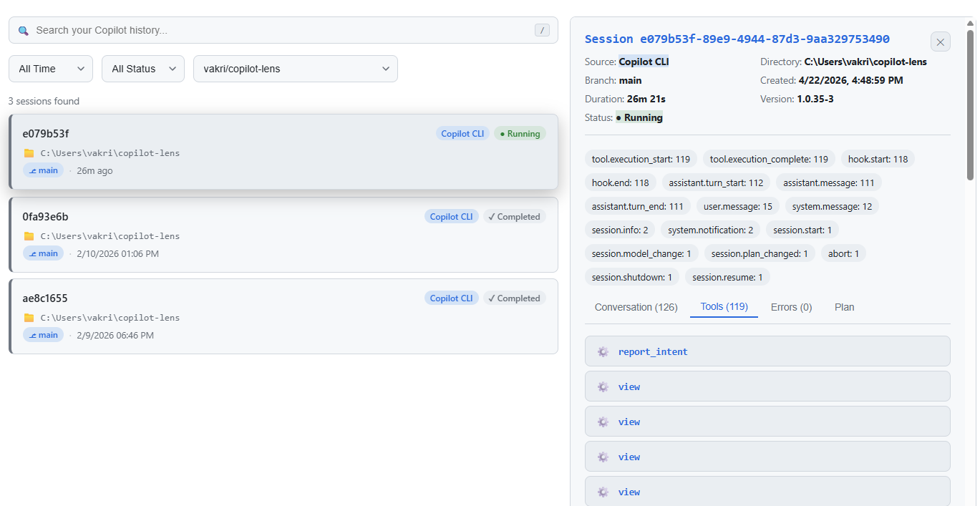The image size is (980, 506).
Task: Click the green Running status badge
Action: tap(520, 134)
